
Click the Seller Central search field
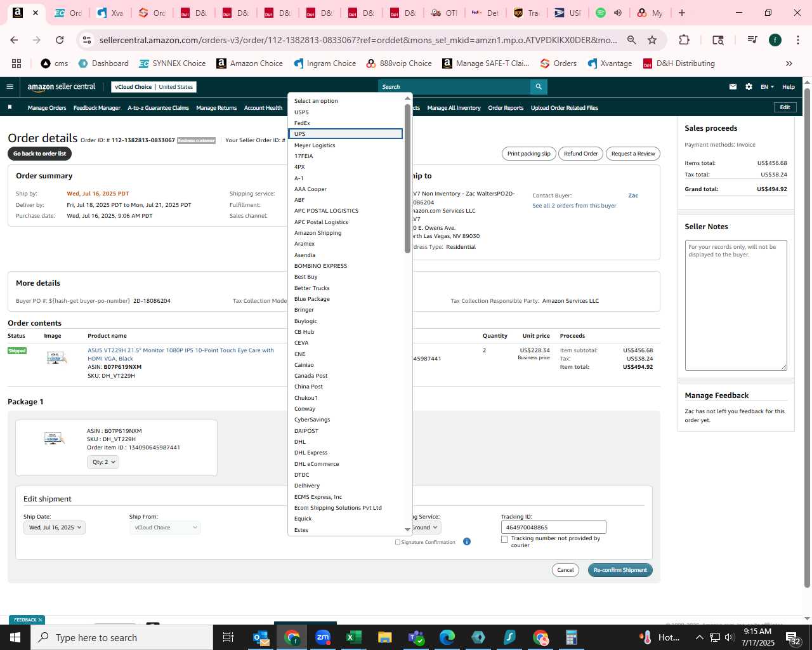[454, 87]
